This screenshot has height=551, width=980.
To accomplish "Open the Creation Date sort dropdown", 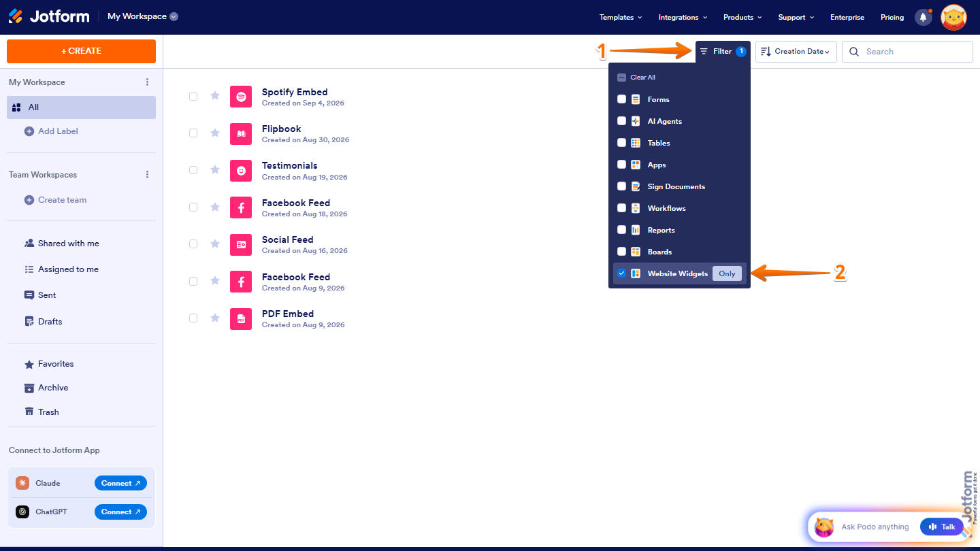I will pos(796,52).
